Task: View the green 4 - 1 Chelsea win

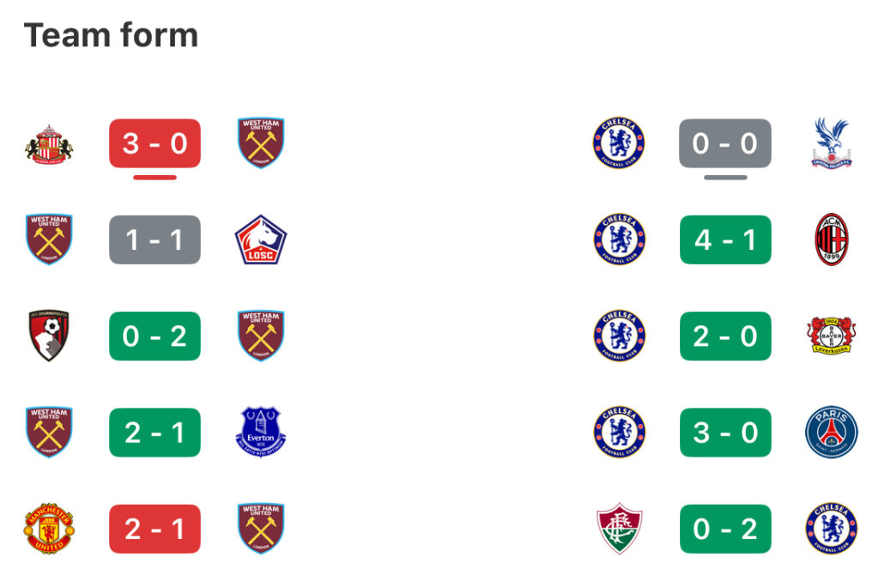Action: point(725,239)
